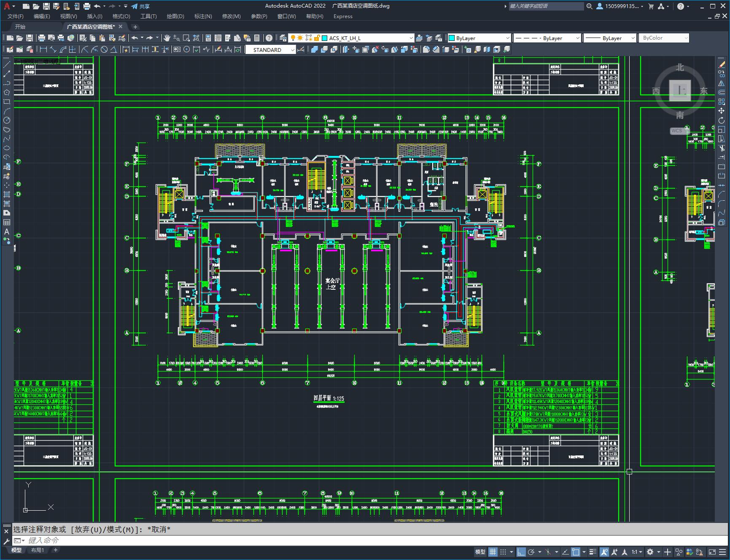This screenshot has width=730, height=560.
Task: Toggle Object Snap in status bar
Action: click(x=576, y=552)
